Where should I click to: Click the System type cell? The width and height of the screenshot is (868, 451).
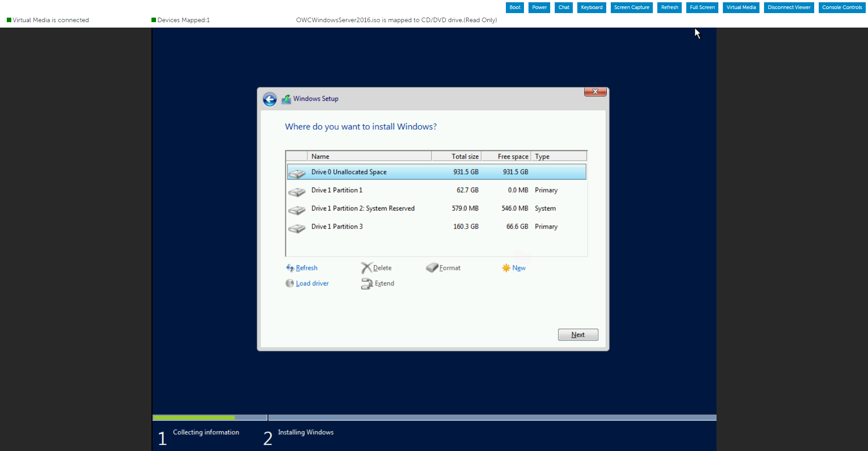(x=545, y=208)
